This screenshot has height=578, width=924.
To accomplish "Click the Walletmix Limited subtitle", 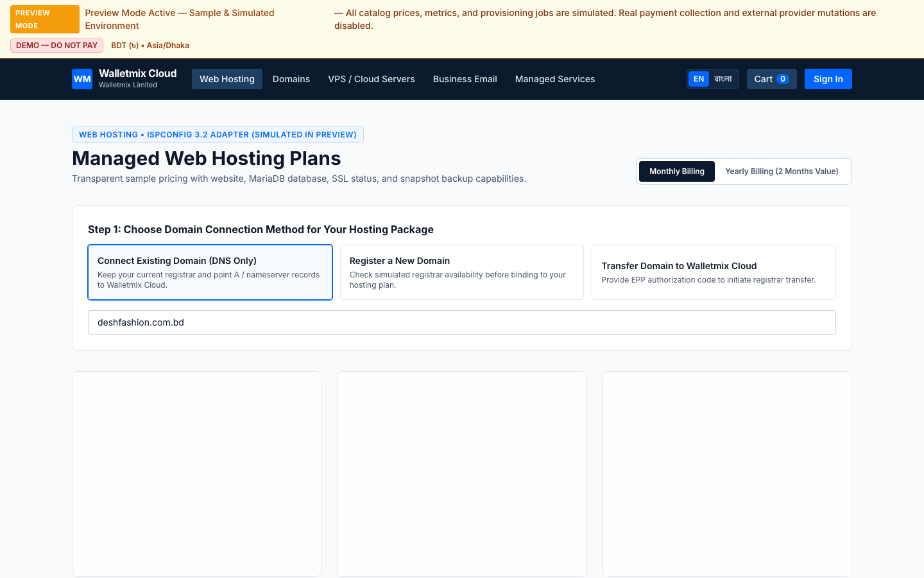I will [x=128, y=85].
